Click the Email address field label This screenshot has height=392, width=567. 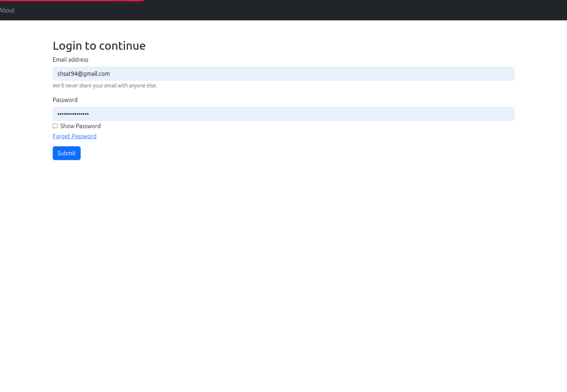tap(71, 60)
